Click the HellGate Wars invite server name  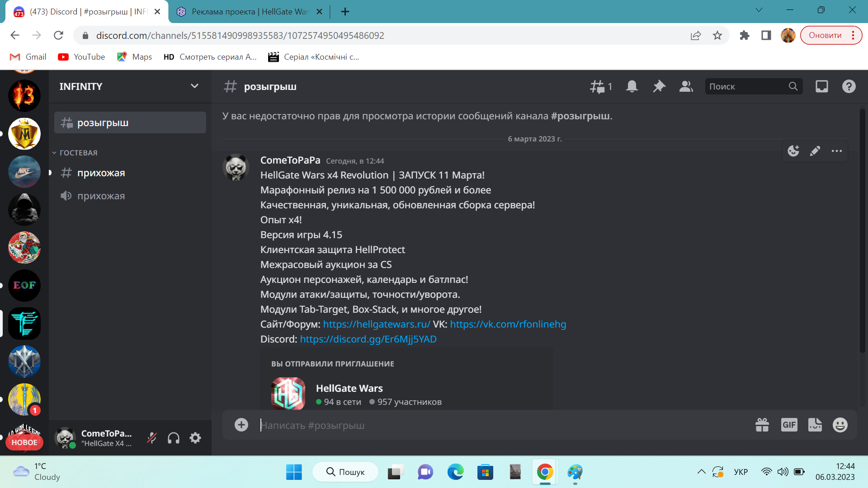click(349, 388)
